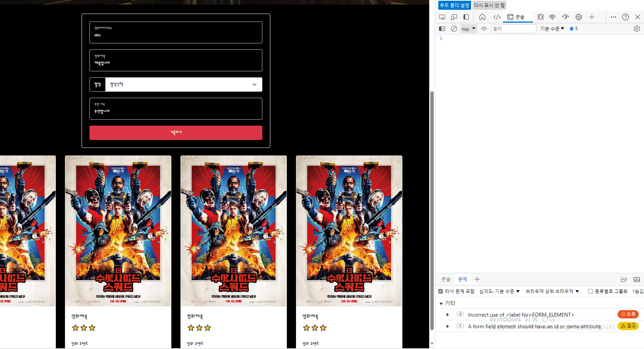Toggle device emulation mode

(454, 17)
